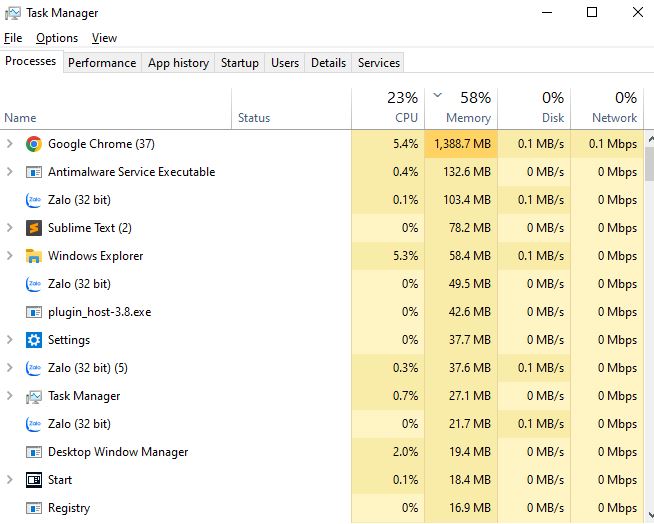Click the Zalo icon with 21.7 MB memory
The width and height of the screenshot is (654, 524).
34,424
